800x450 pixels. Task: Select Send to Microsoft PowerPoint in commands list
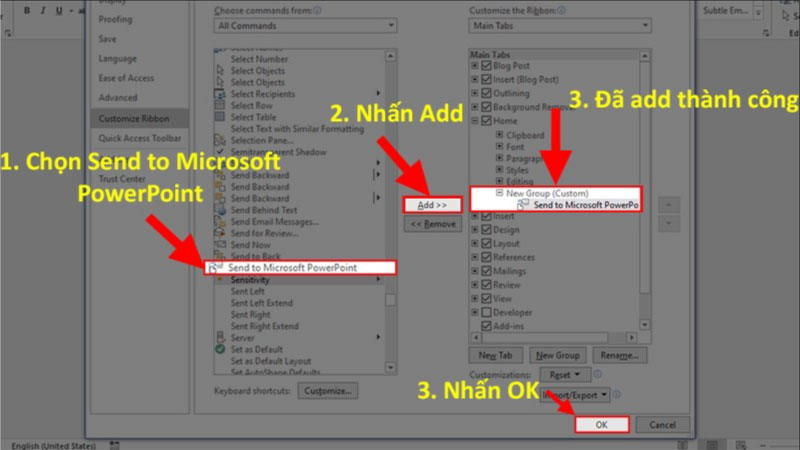pos(300,267)
